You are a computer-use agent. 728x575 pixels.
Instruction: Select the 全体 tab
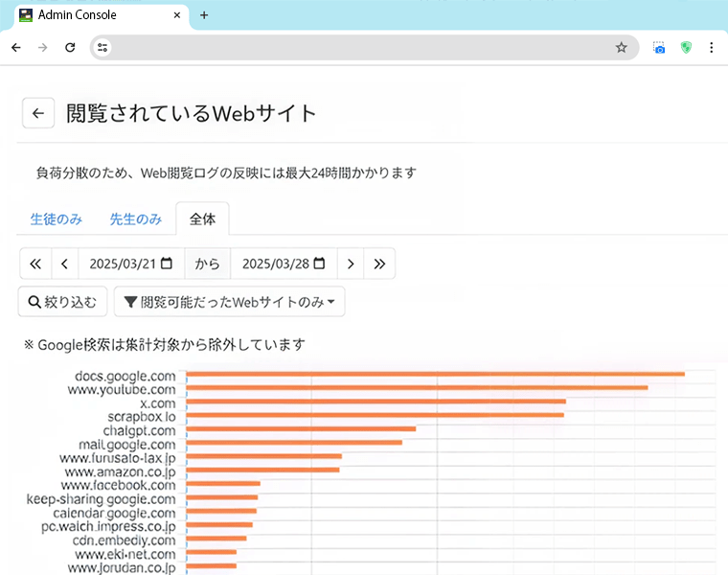202,219
